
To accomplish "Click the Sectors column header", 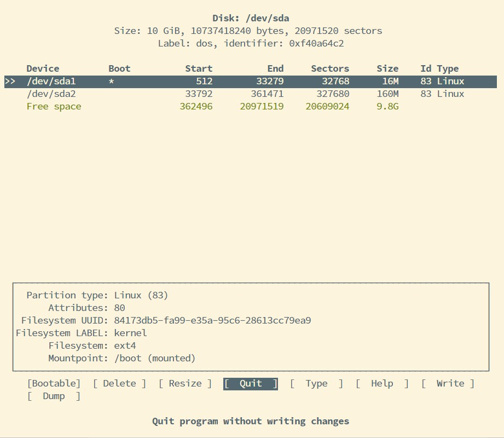I will pos(330,68).
